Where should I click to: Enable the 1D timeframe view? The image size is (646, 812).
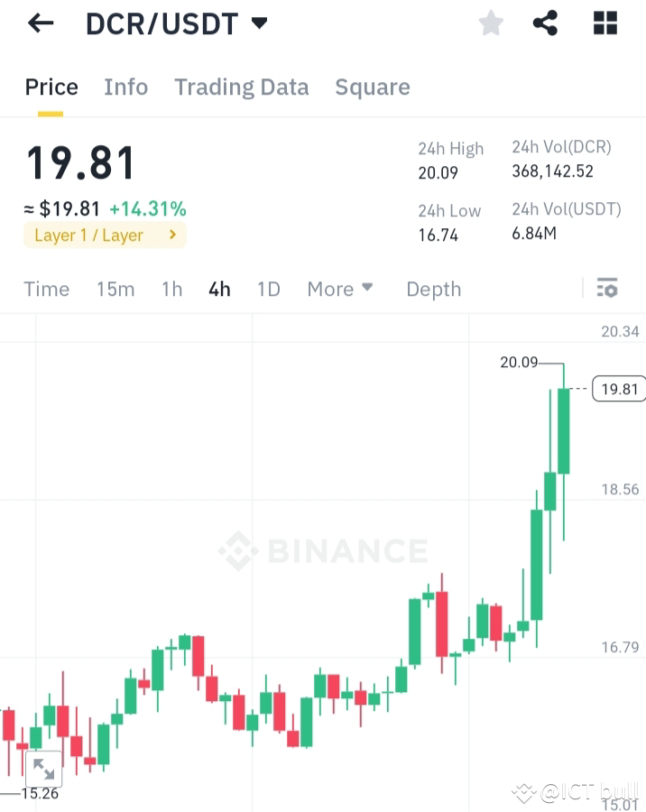[x=268, y=289]
